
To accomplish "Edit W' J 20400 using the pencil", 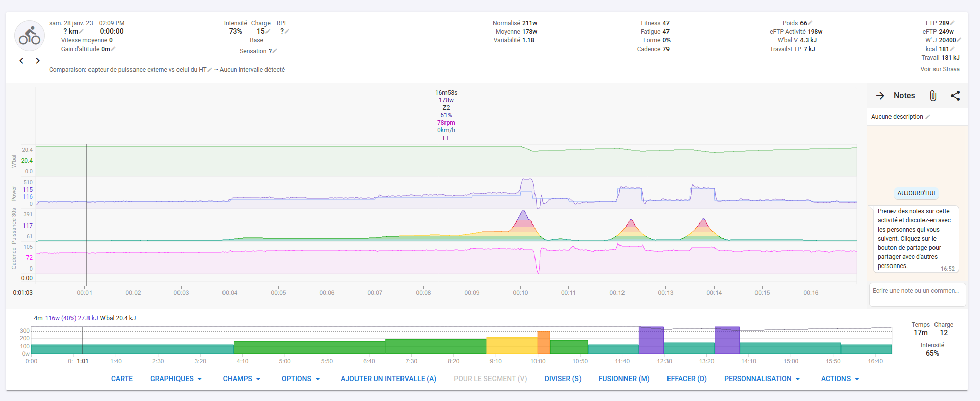I will click(959, 40).
